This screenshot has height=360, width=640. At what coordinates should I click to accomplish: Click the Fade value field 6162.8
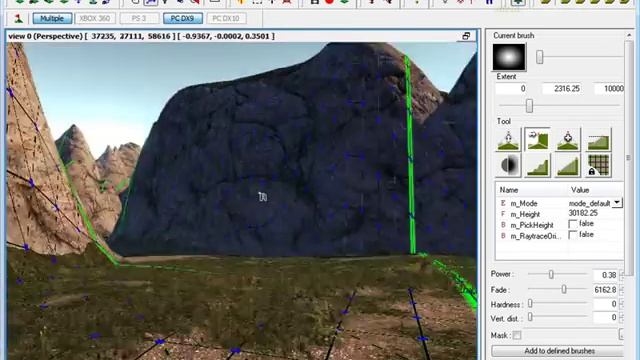point(605,290)
